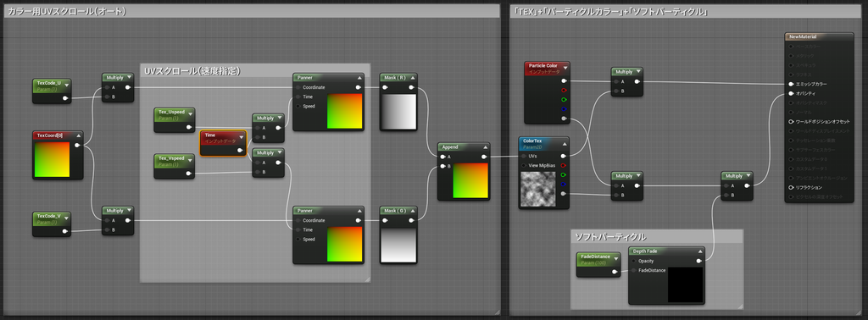Select the カラー用UVスクロール(オート) comment title

[x=66, y=11]
